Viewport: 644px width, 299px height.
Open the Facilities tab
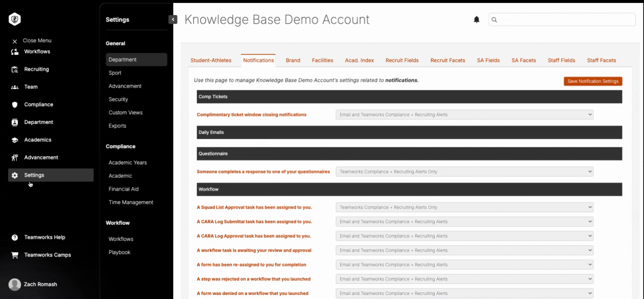(x=323, y=60)
